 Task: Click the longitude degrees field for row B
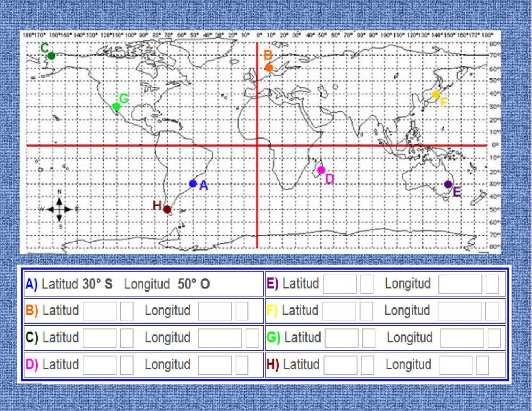click(x=215, y=311)
